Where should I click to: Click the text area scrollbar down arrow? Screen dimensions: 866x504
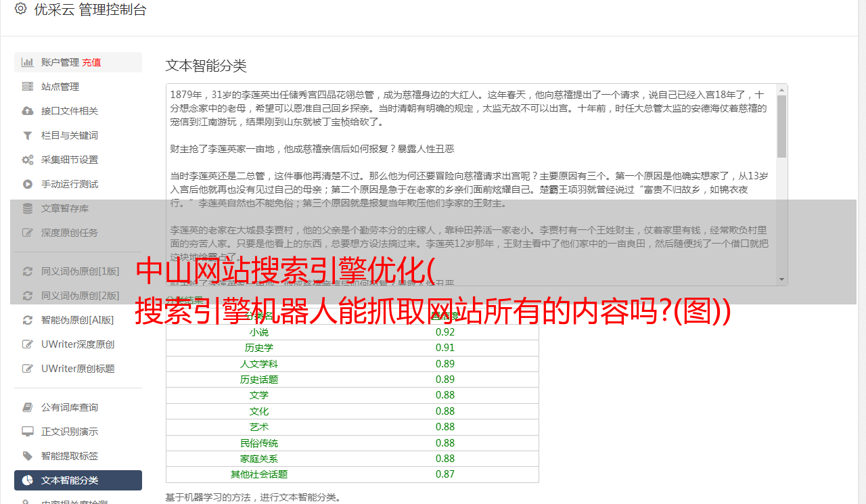coord(782,279)
